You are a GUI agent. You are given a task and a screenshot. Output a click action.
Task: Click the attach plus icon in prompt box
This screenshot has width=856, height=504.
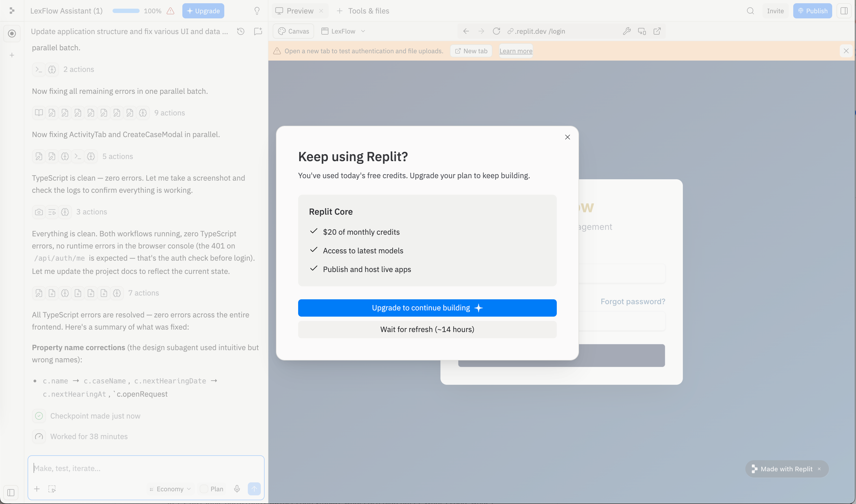pyautogui.click(x=37, y=489)
